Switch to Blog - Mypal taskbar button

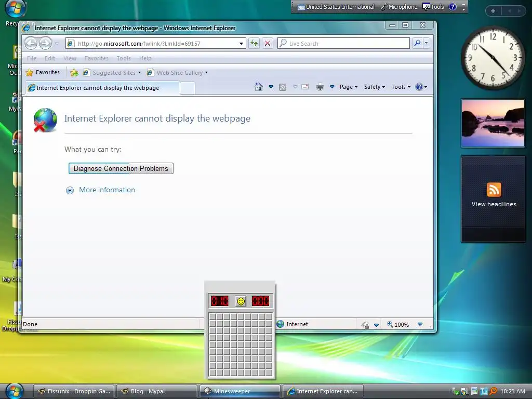point(157,391)
